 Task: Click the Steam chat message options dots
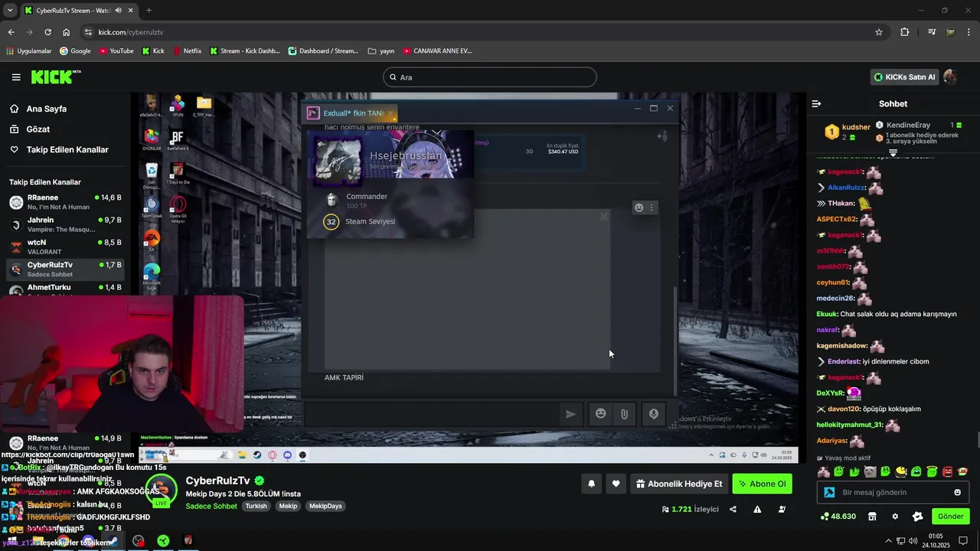pyautogui.click(x=652, y=207)
